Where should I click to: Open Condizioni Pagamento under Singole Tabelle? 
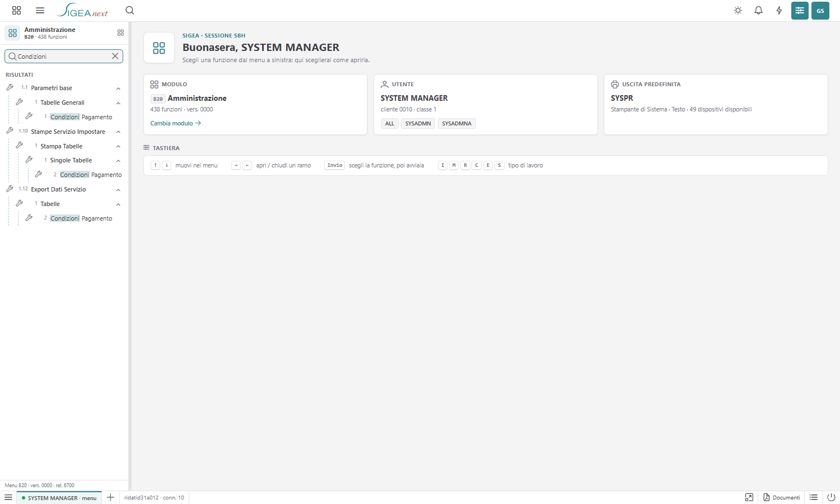coord(91,175)
